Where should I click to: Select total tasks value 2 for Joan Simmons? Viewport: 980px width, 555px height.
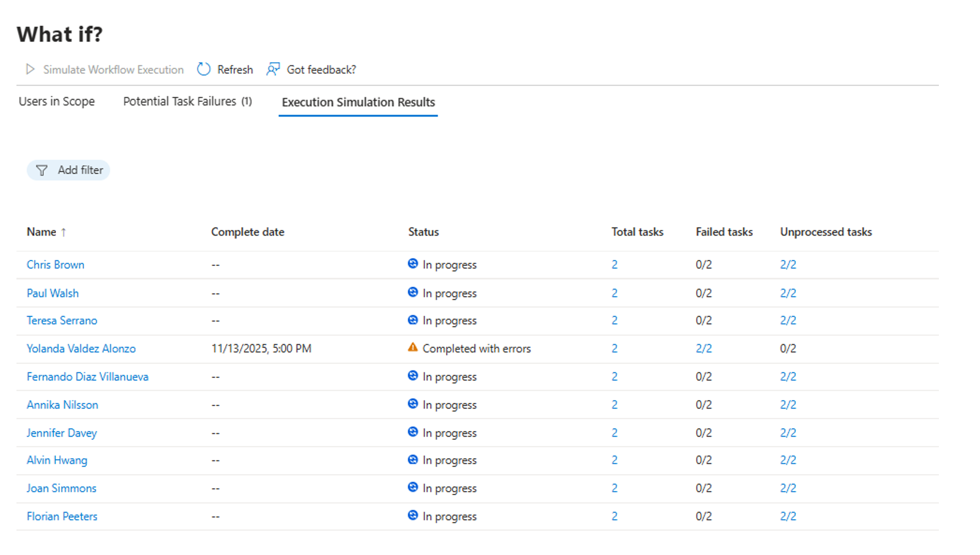tap(614, 488)
